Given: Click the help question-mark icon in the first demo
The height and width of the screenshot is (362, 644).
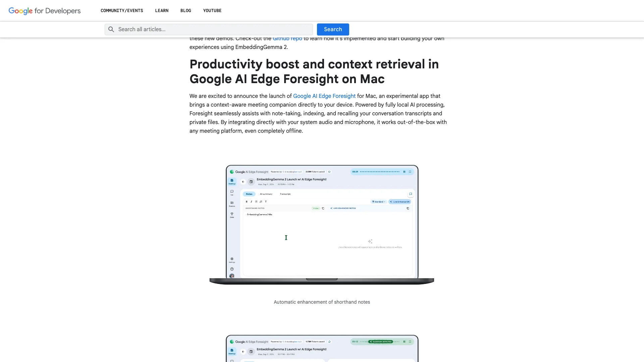Looking at the screenshot, I should coord(232,269).
